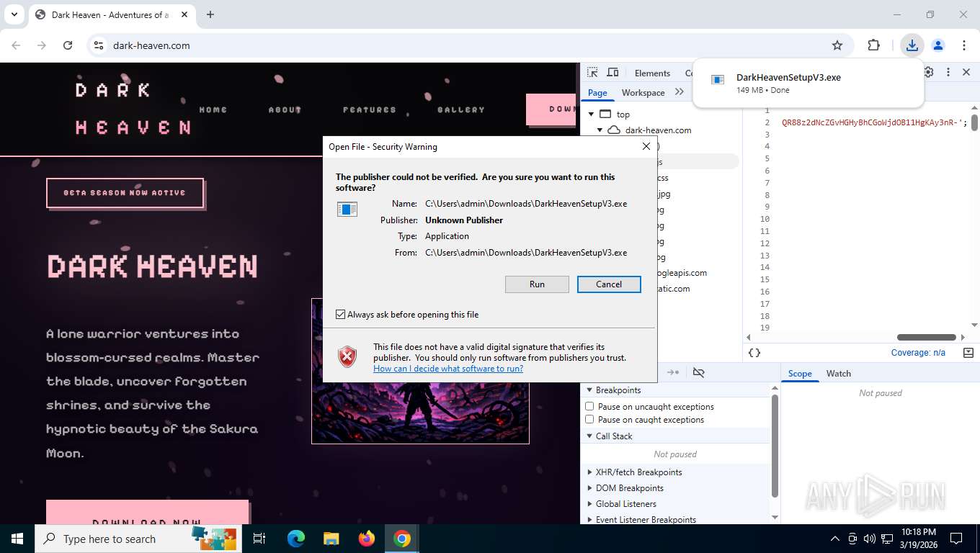This screenshot has width=980, height=553.
Task: Click Cancel in the Security Warning dialog
Action: (609, 284)
